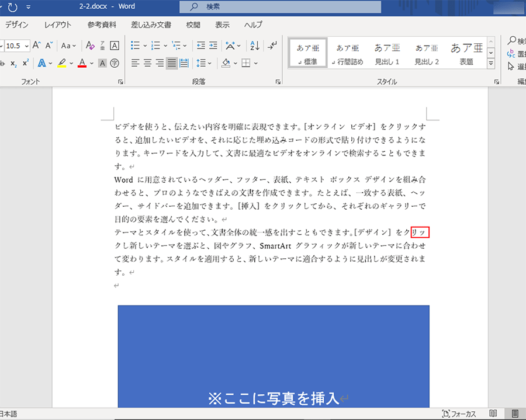Open the レイアウト ribbon tab

[58, 25]
